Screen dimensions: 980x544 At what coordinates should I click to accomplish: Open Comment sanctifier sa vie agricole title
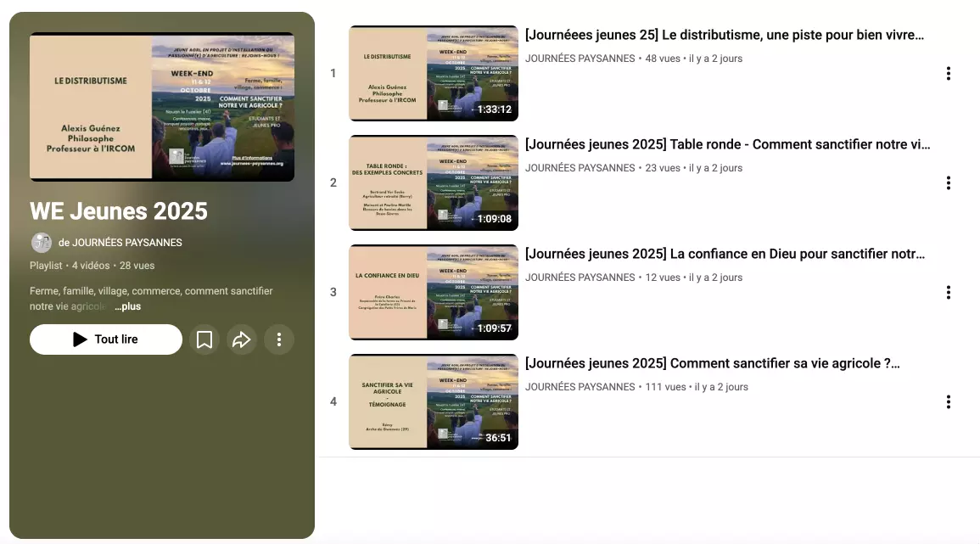[712, 364]
